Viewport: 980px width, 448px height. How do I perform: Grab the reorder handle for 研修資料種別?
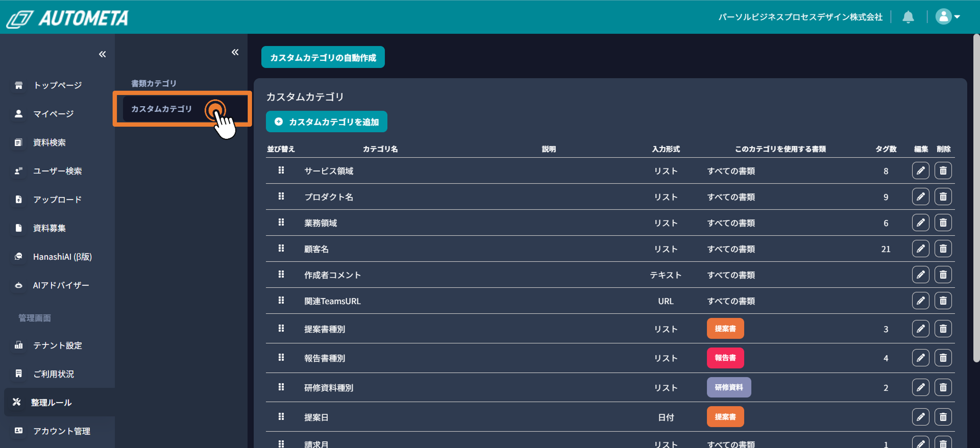[281, 387]
